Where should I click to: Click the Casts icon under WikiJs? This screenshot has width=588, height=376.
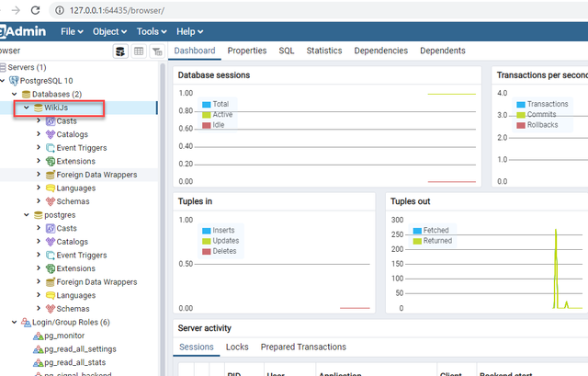pyautogui.click(x=51, y=121)
